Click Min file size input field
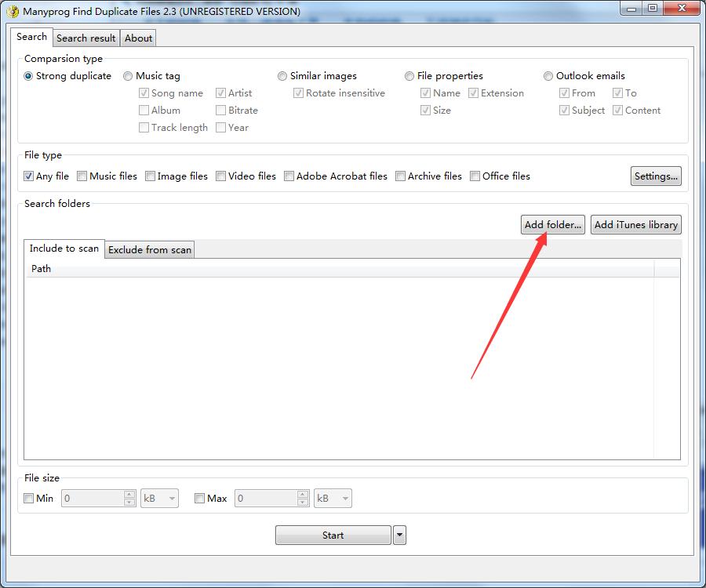706x588 pixels. (x=93, y=498)
